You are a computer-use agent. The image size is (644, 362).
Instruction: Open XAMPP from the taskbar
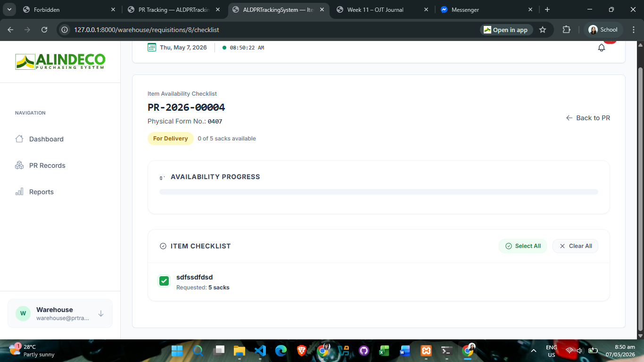tap(426, 351)
